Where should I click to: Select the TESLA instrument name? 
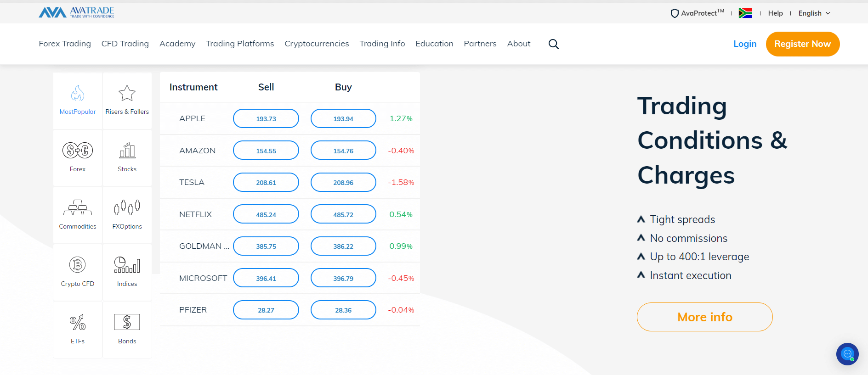192,182
